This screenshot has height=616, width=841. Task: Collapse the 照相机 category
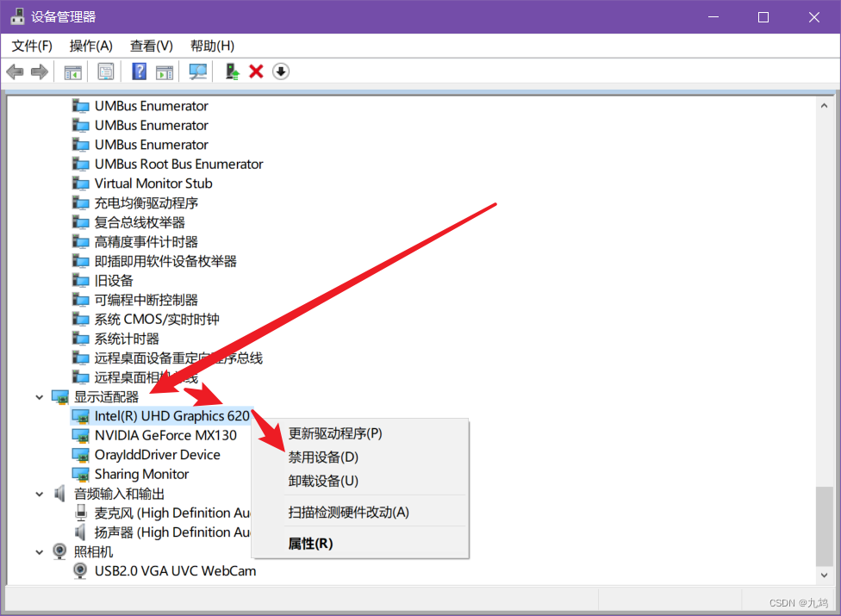(x=39, y=551)
